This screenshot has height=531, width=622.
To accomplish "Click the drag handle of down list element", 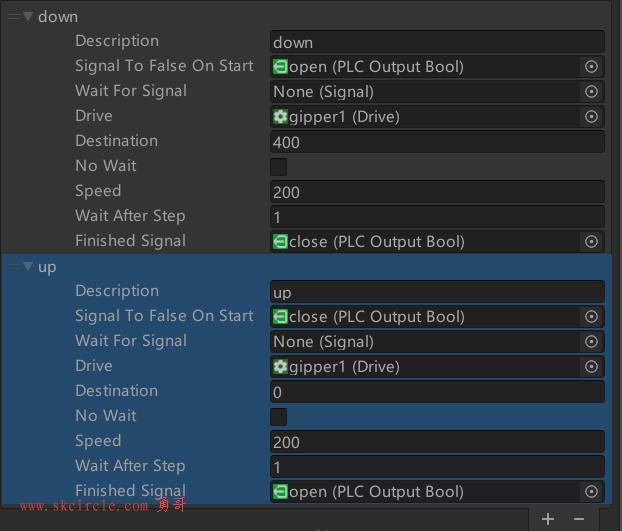I will click(x=14, y=16).
